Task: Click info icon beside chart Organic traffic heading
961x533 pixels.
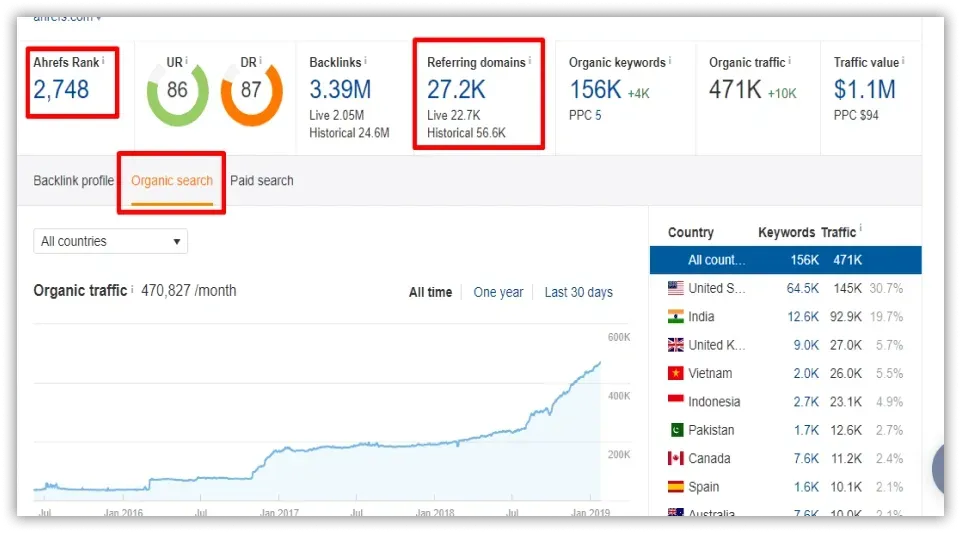Action: click(x=132, y=289)
